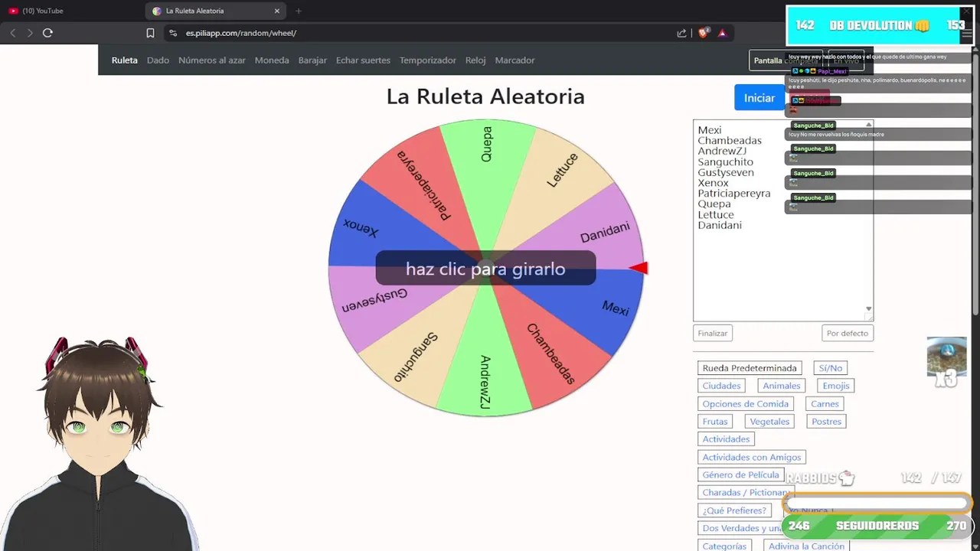Open Ruleta in site navigation
Image resolution: width=980 pixels, height=551 pixels.
(x=125, y=60)
